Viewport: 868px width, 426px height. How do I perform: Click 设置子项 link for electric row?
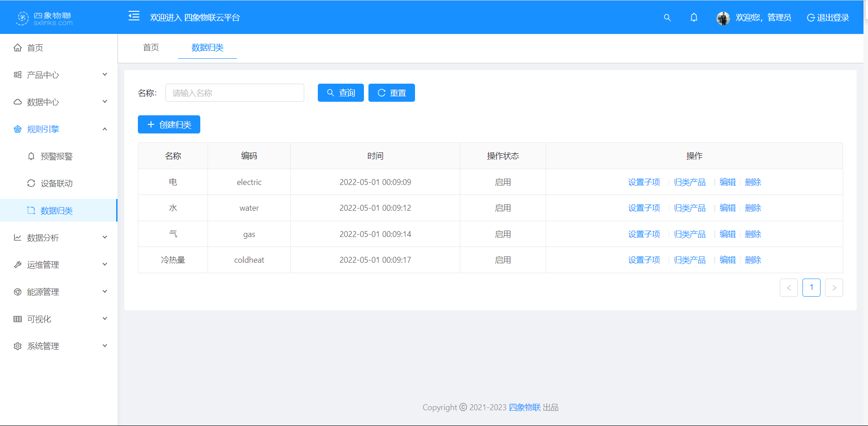pos(644,182)
